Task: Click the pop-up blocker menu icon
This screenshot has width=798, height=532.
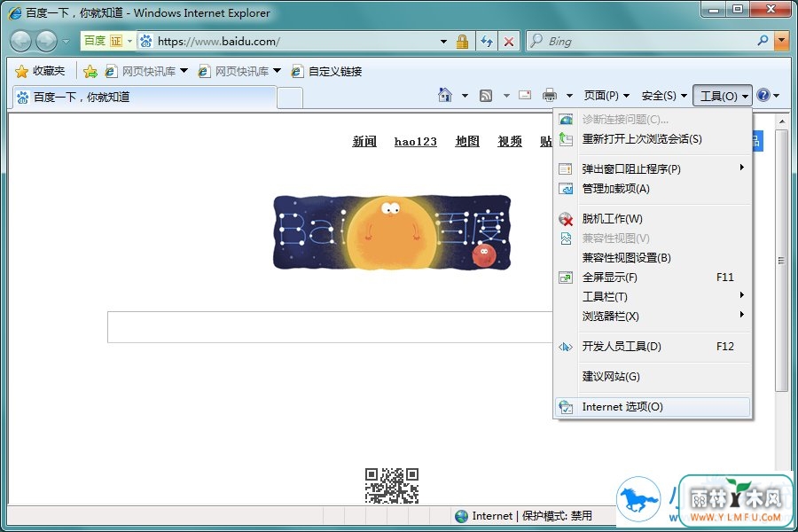Action: tap(566, 168)
